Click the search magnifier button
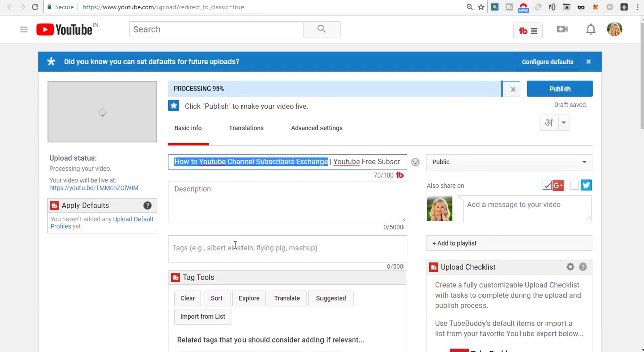The height and width of the screenshot is (352, 644). point(321,29)
